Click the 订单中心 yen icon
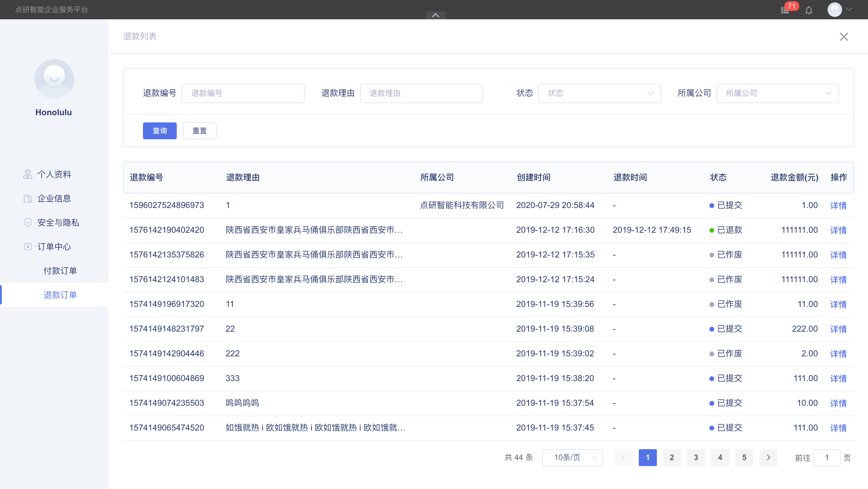 tap(28, 247)
